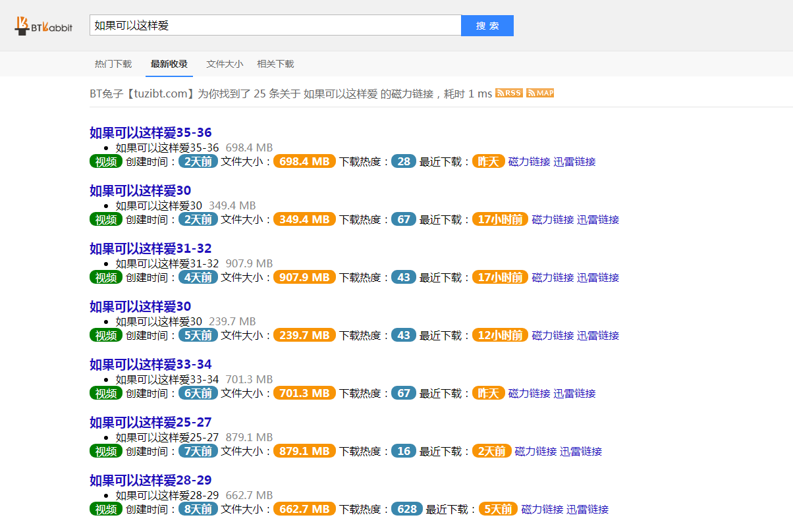The image size is (793, 532).
Task: Open result title 如果可以这样爱31-32
Action: 151,249
